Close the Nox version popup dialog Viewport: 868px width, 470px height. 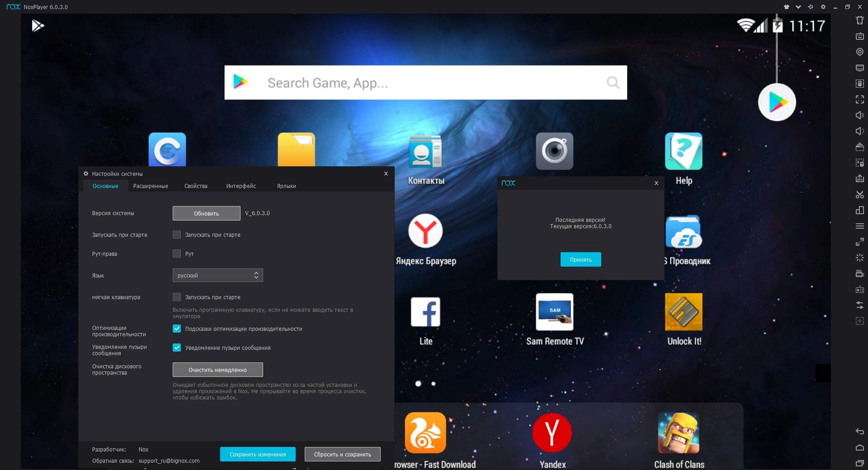[x=656, y=183]
